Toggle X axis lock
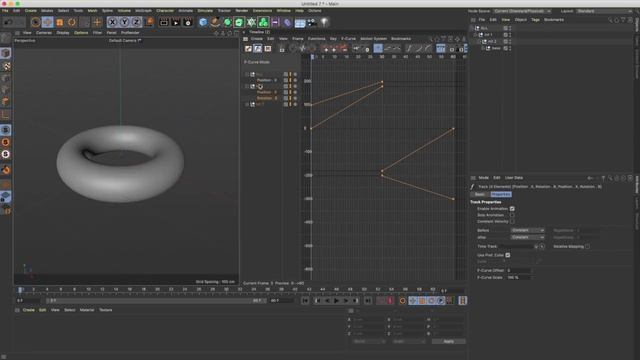This screenshot has width=640, height=360. coord(112,22)
